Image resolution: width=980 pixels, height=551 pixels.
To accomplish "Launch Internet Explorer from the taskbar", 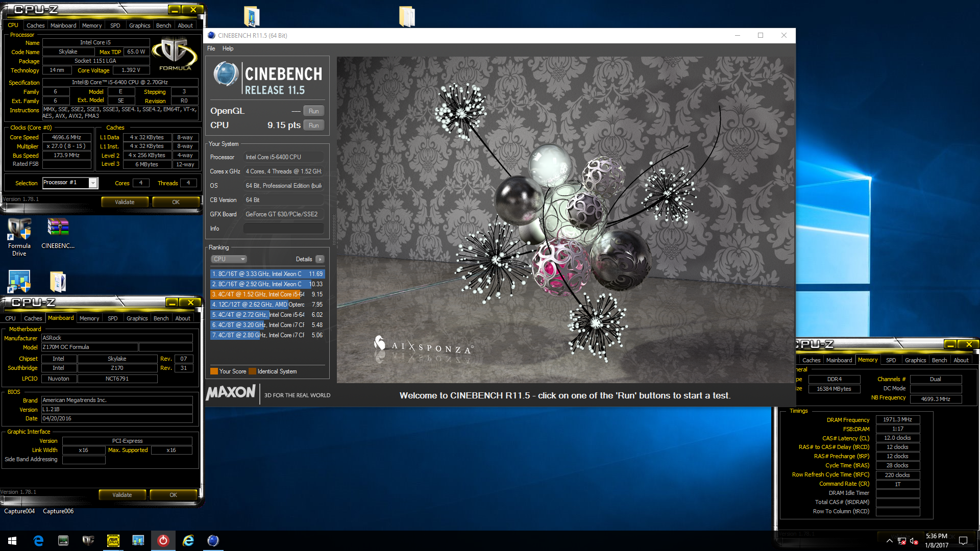I will 188,541.
